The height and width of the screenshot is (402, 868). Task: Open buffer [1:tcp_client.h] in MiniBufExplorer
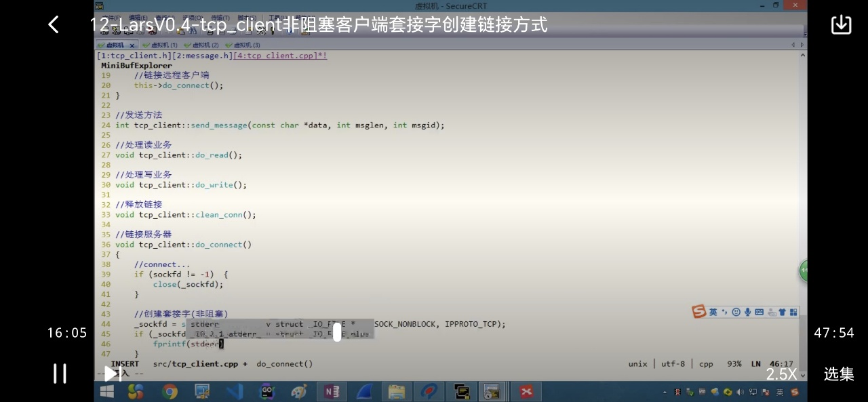pos(133,56)
